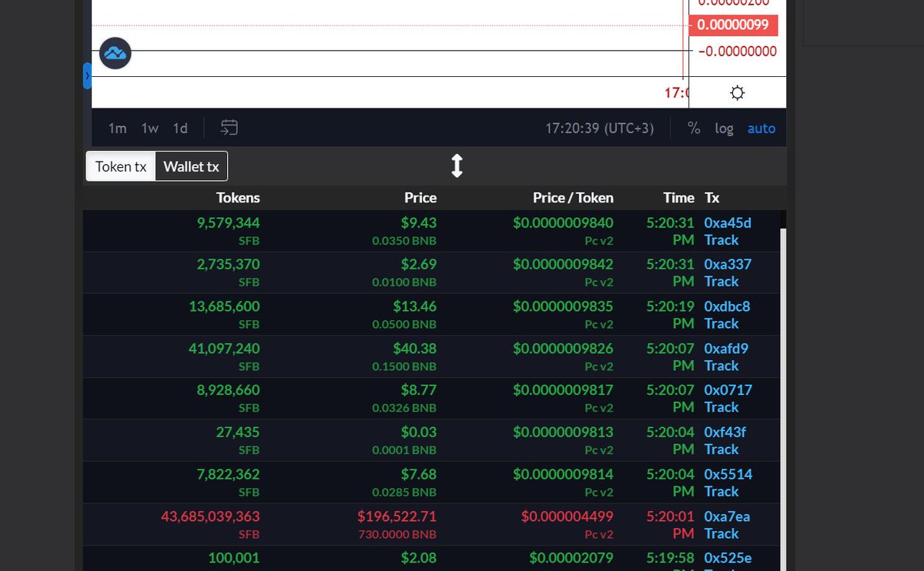Screen dimensions: 924x571
Task: Open transaction 0xa45d link
Action: pyautogui.click(x=728, y=223)
